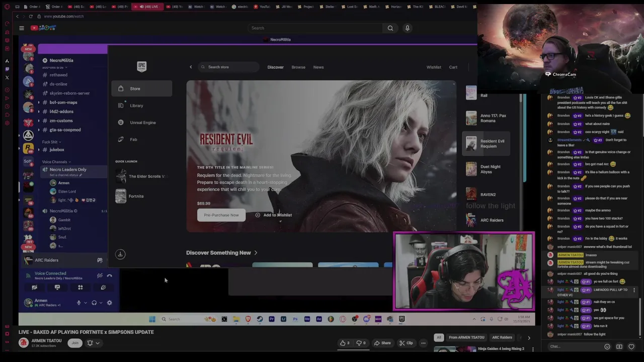Click the browser address bar URL
Screen dimensions: 644x362
64,17
